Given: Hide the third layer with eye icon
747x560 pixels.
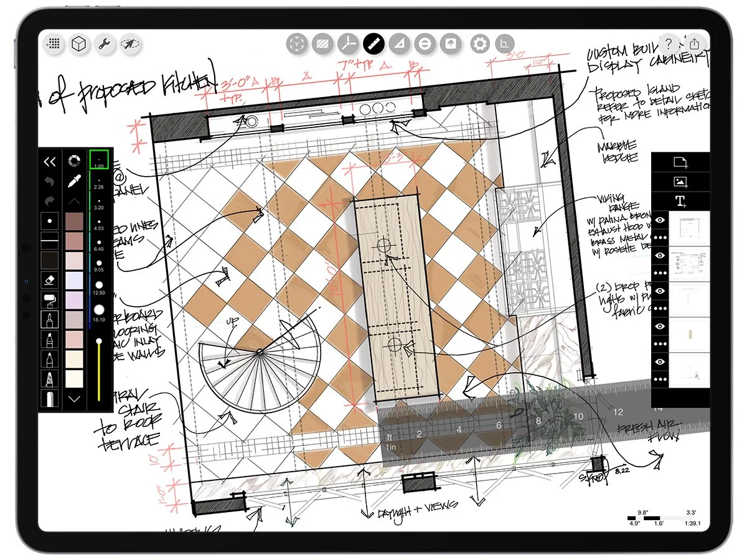Looking at the screenshot, I should tap(660, 291).
